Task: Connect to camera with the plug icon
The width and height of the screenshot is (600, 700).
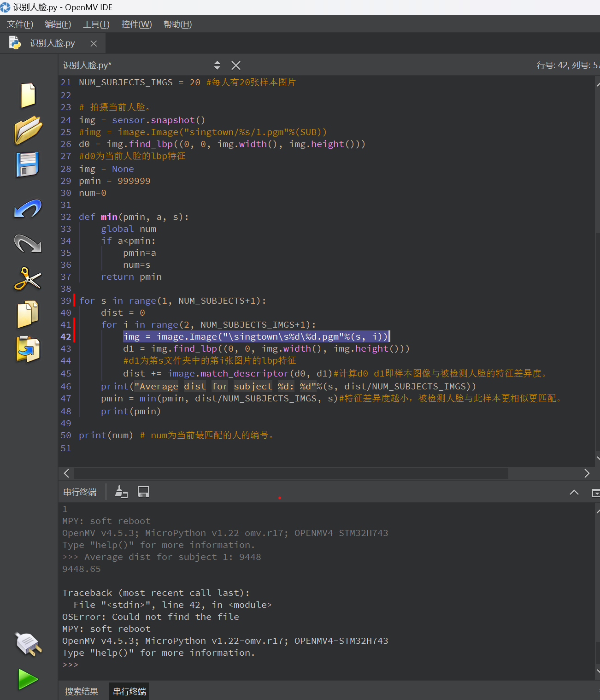Action: tap(28, 644)
